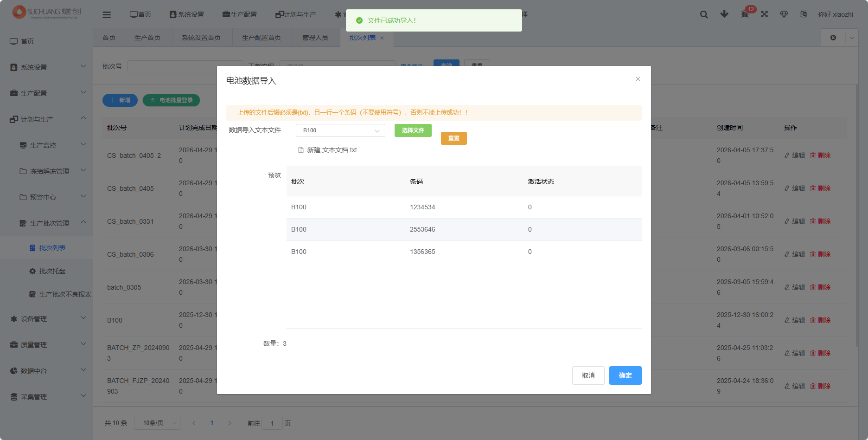Click the blue 新增 button

pyautogui.click(x=120, y=100)
